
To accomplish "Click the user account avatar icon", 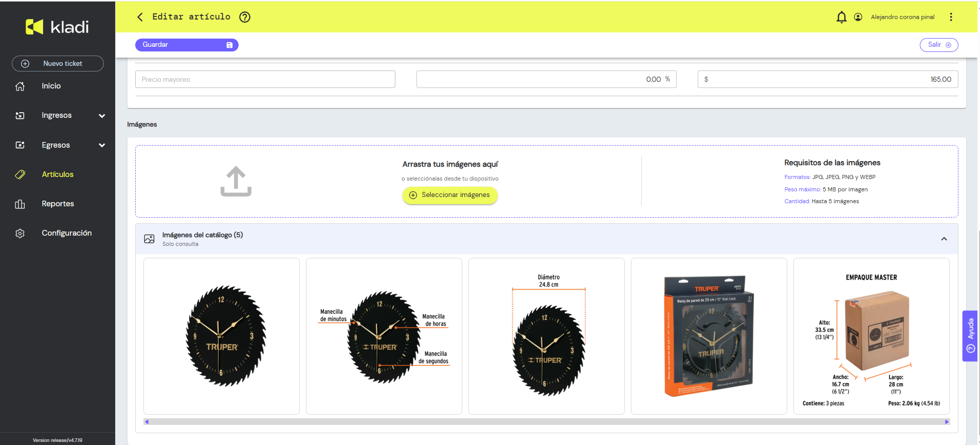I will [x=858, y=17].
